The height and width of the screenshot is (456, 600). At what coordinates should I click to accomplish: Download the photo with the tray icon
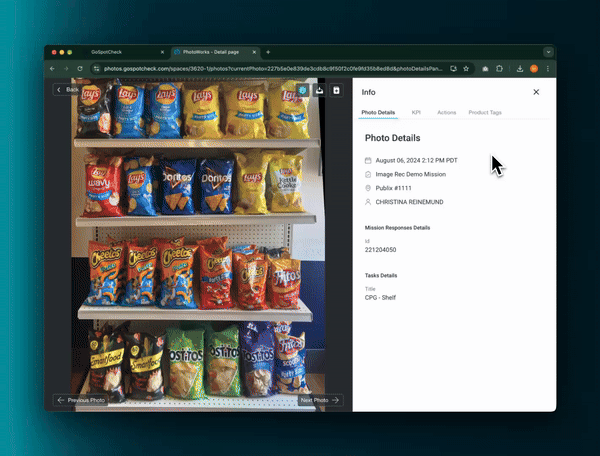click(x=320, y=90)
